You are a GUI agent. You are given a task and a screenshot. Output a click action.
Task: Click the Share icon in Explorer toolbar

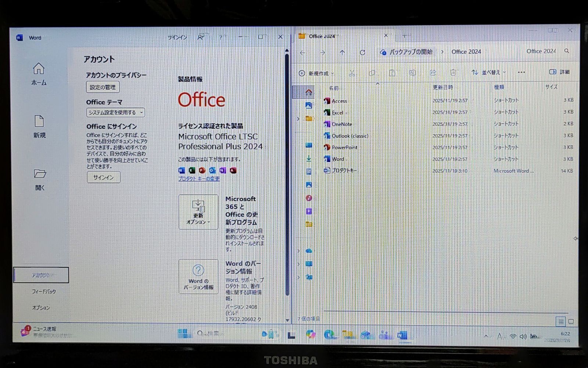point(433,73)
